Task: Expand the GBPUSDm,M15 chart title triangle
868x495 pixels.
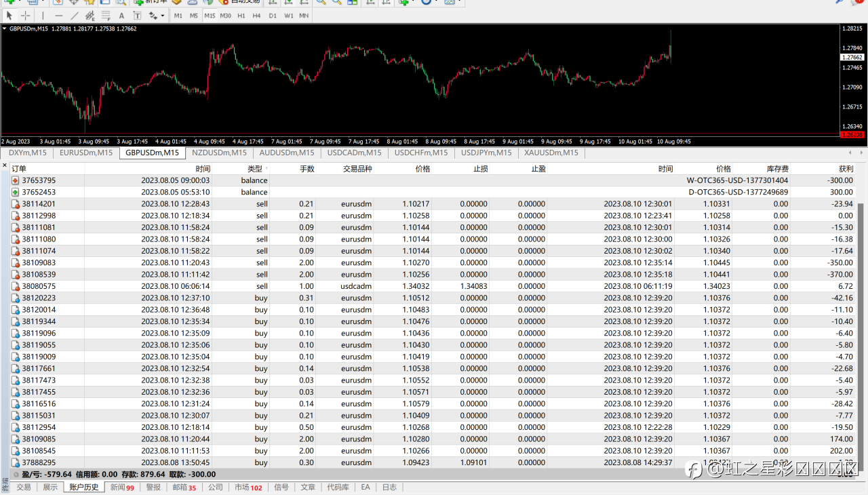Action: point(5,28)
